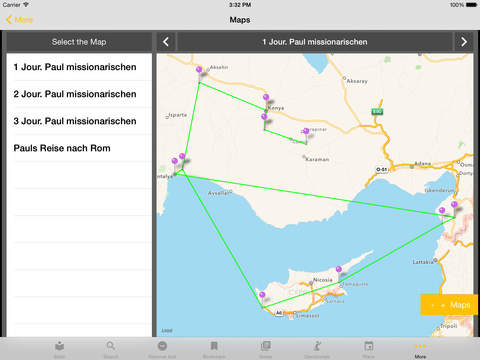
Task: Show next map with right arrow
Action: point(464,42)
